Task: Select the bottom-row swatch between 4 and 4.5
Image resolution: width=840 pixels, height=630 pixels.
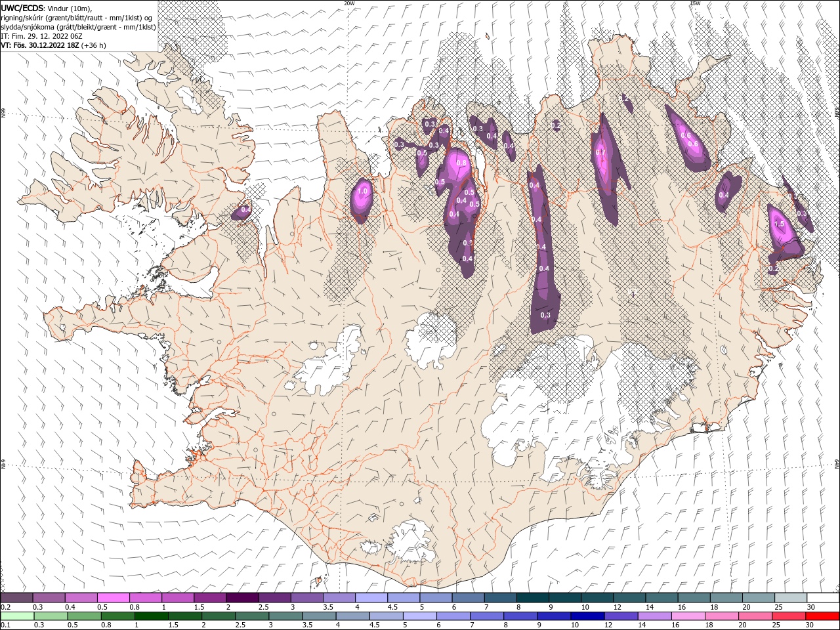Action: (x=352, y=616)
